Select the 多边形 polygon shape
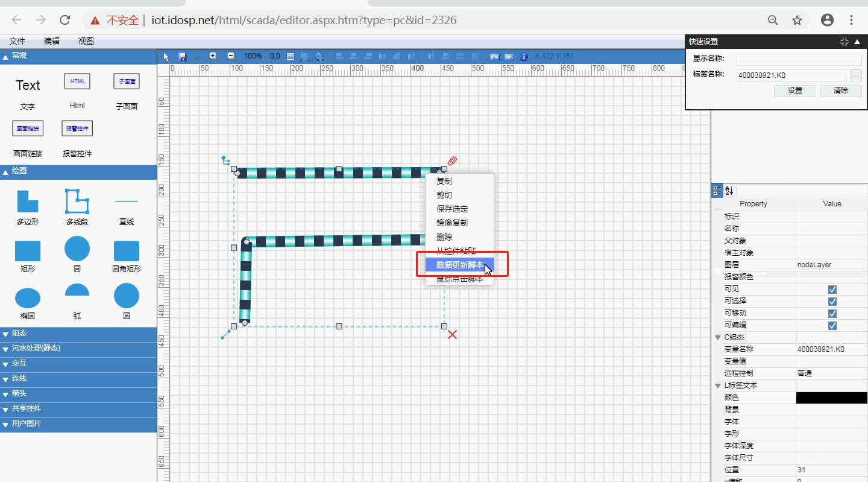Viewport: 868px width, 482px height. click(x=28, y=201)
